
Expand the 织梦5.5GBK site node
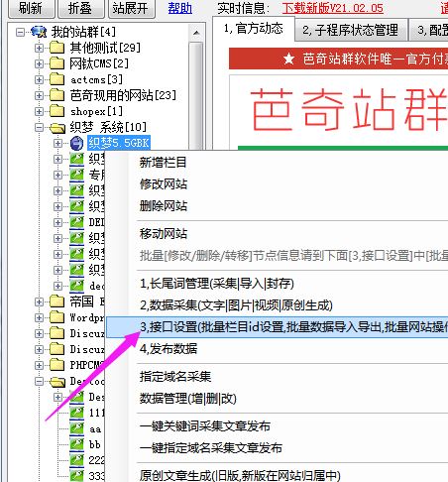(x=57, y=143)
